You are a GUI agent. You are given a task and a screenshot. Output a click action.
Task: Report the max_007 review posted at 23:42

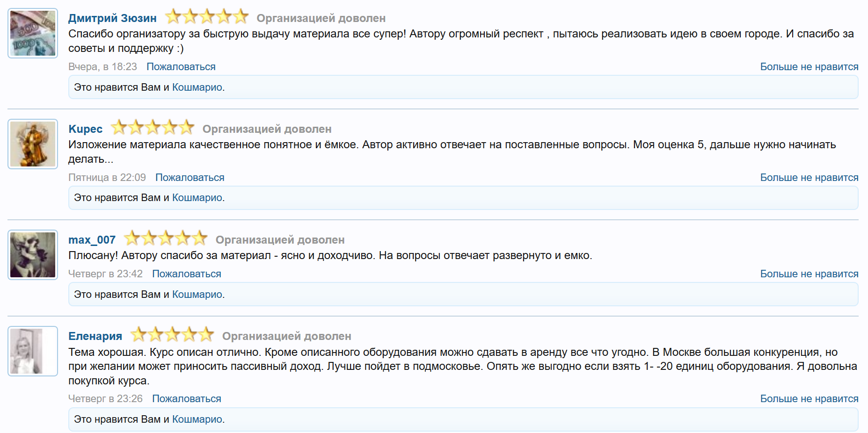click(187, 274)
